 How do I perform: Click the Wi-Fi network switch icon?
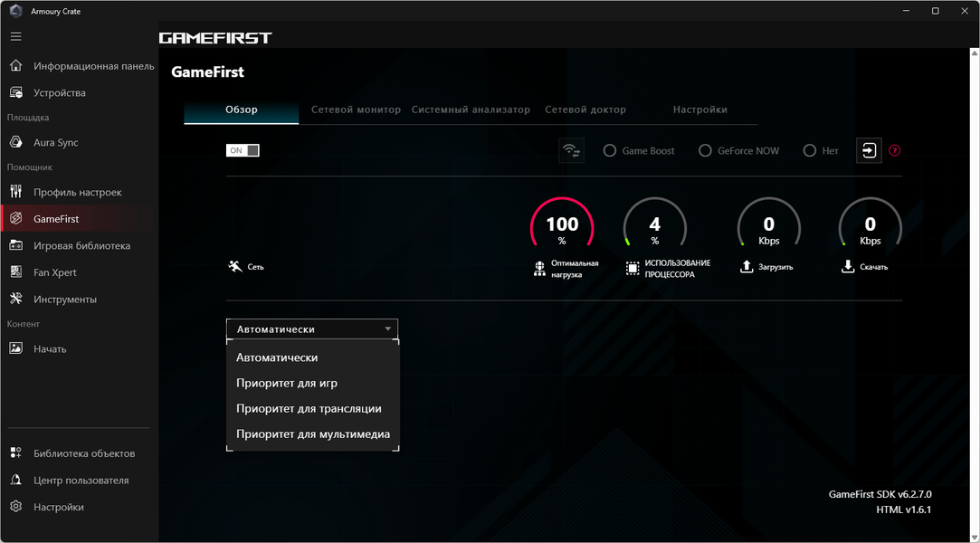tap(571, 150)
